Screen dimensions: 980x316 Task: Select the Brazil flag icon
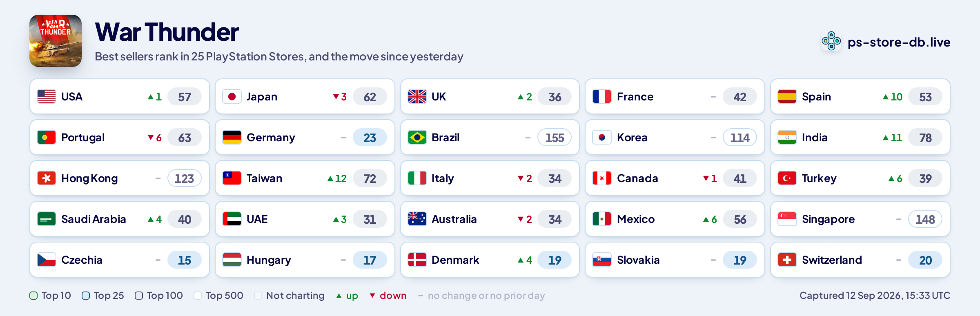(417, 137)
